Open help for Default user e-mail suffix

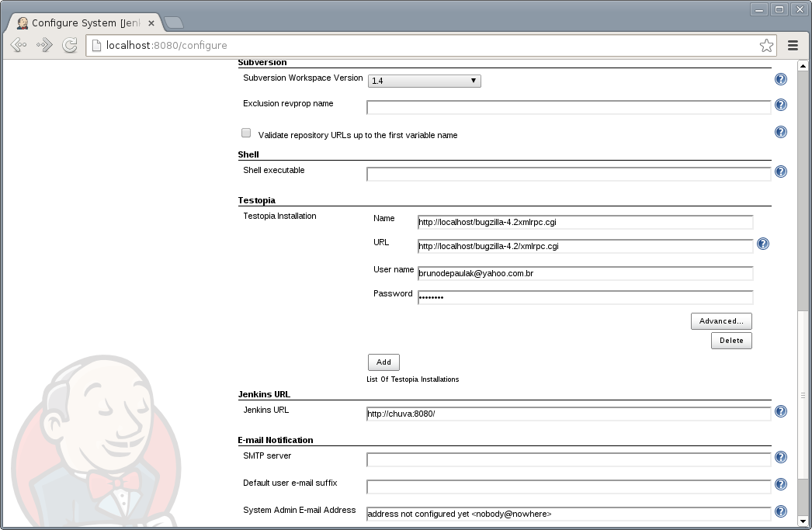pyautogui.click(x=780, y=484)
